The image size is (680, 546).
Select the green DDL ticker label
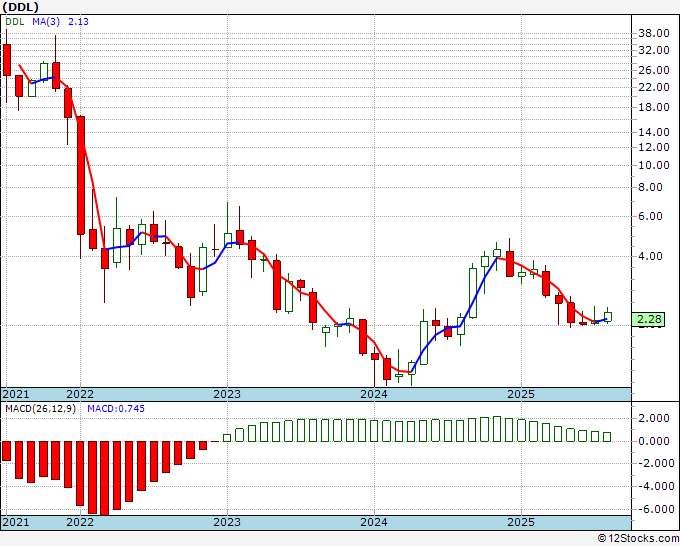[15, 21]
